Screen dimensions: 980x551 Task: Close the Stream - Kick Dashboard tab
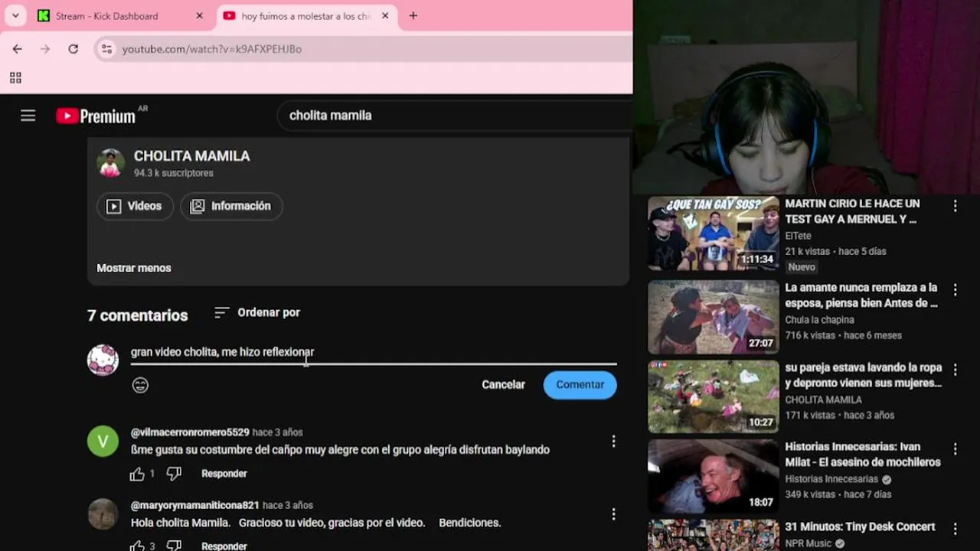tap(200, 16)
